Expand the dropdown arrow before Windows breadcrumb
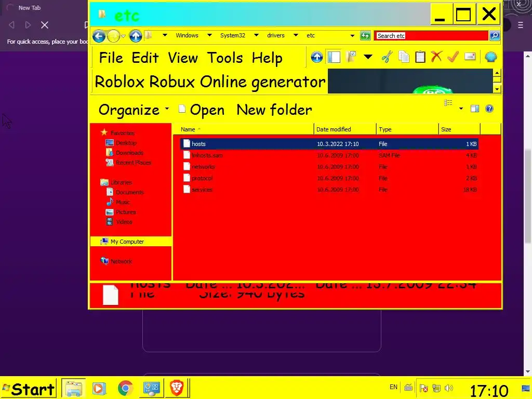The width and height of the screenshot is (532, 399). [x=165, y=35]
